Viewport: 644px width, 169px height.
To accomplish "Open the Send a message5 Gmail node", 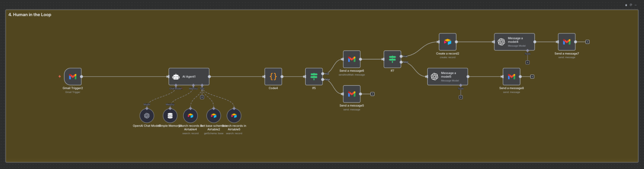I will [352, 94].
